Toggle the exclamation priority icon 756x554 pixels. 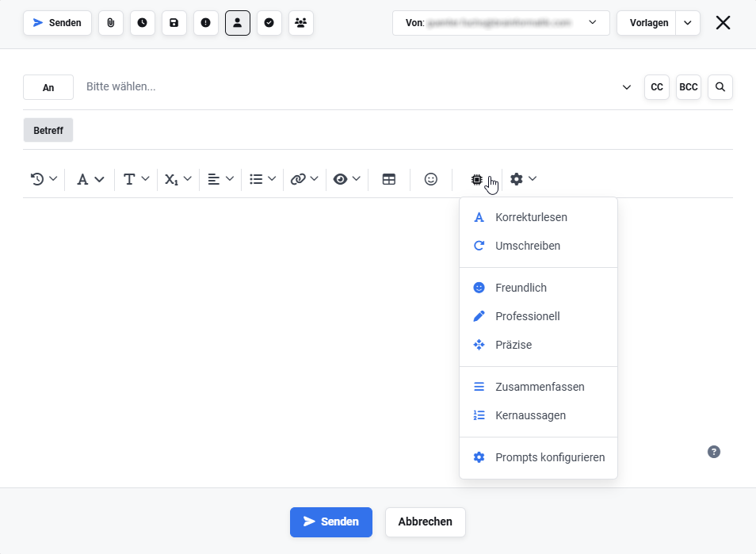pyautogui.click(x=206, y=23)
